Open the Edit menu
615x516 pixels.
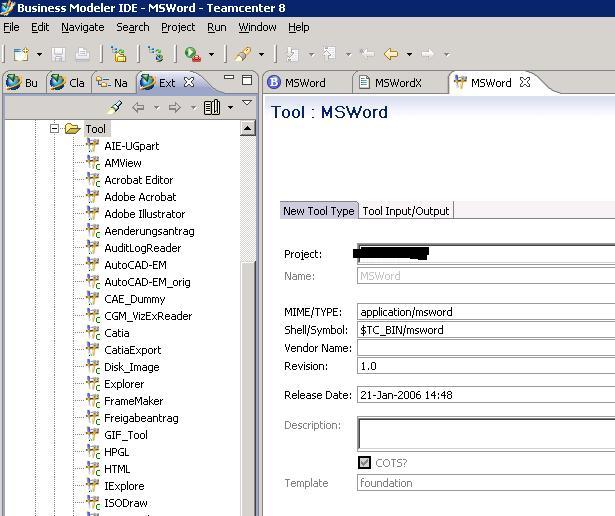40,27
